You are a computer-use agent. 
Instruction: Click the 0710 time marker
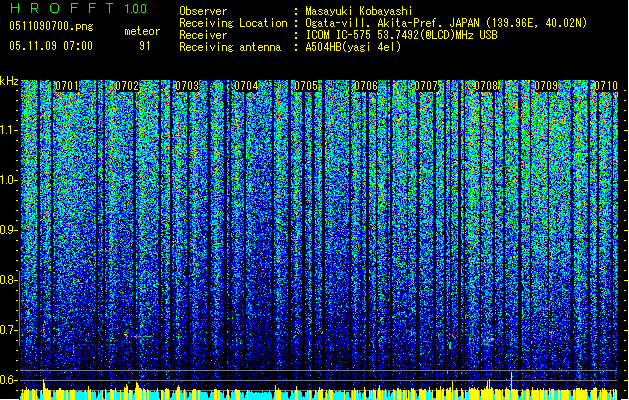click(x=606, y=87)
